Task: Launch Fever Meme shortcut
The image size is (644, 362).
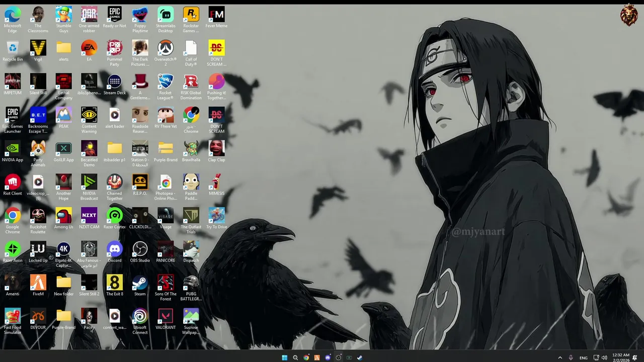Action: pyautogui.click(x=216, y=18)
